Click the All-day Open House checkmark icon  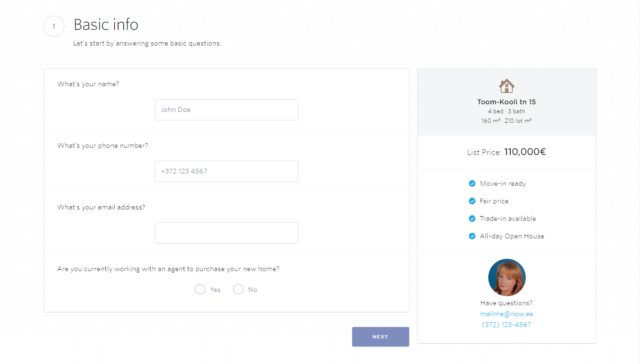(472, 236)
